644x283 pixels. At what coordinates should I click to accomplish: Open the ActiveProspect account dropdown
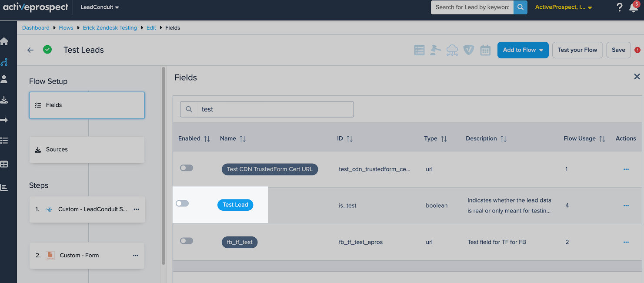pyautogui.click(x=563, y=7)
